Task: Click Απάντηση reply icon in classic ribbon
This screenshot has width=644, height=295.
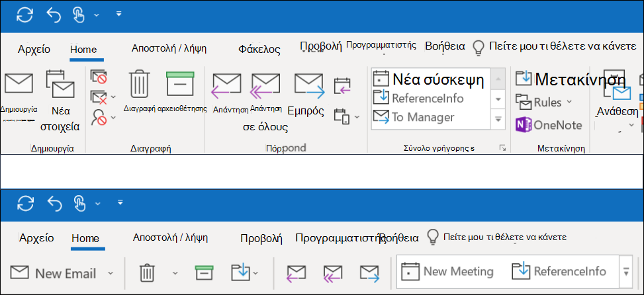Action: point(227,86)
